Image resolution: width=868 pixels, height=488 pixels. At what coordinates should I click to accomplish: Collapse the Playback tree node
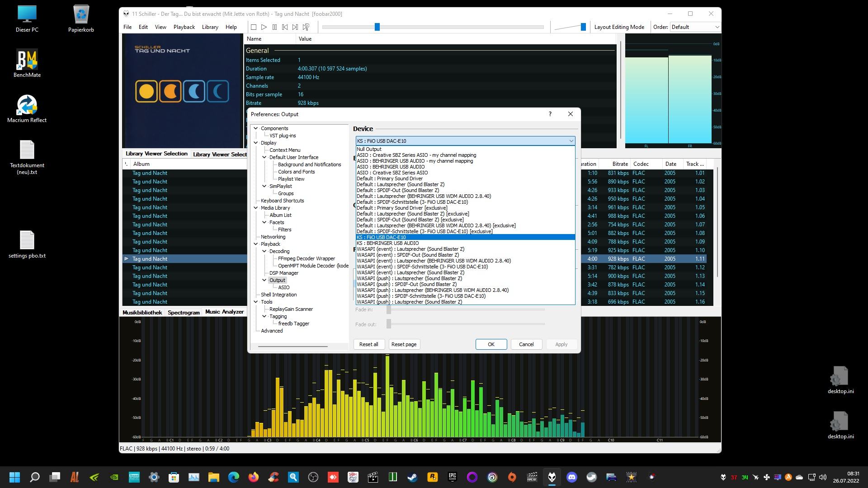(x=256, y=244)
